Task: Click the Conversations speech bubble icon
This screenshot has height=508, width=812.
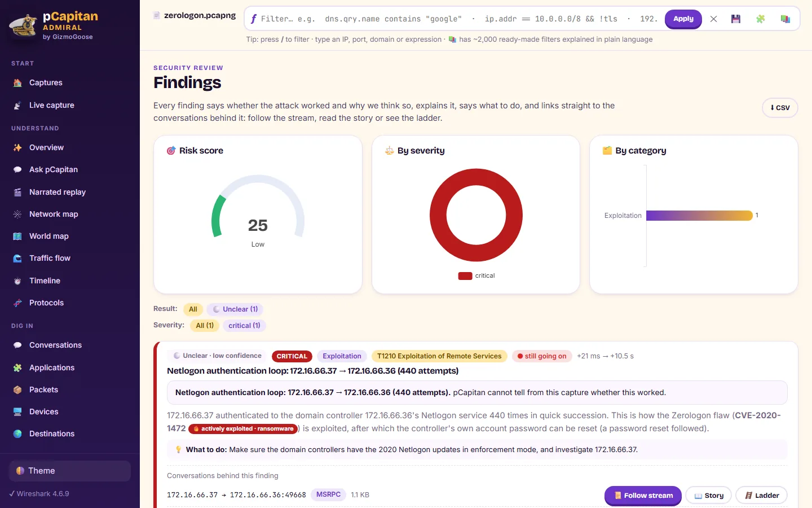Action: [17, 345]
